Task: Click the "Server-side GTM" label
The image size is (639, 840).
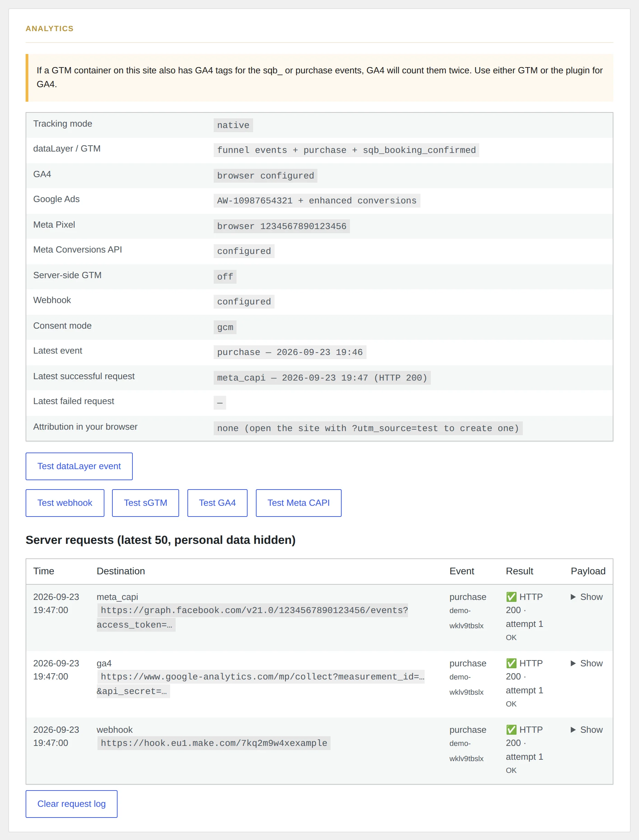Action: (67, 275)
